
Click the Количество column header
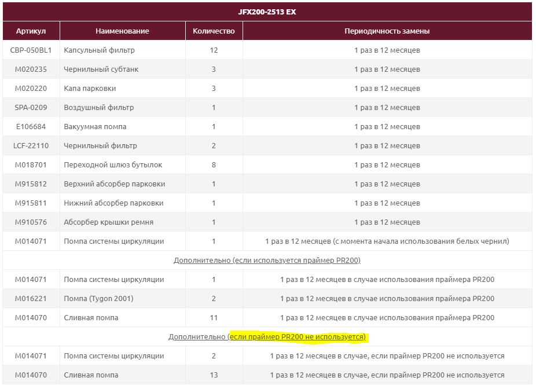point(214,31)
